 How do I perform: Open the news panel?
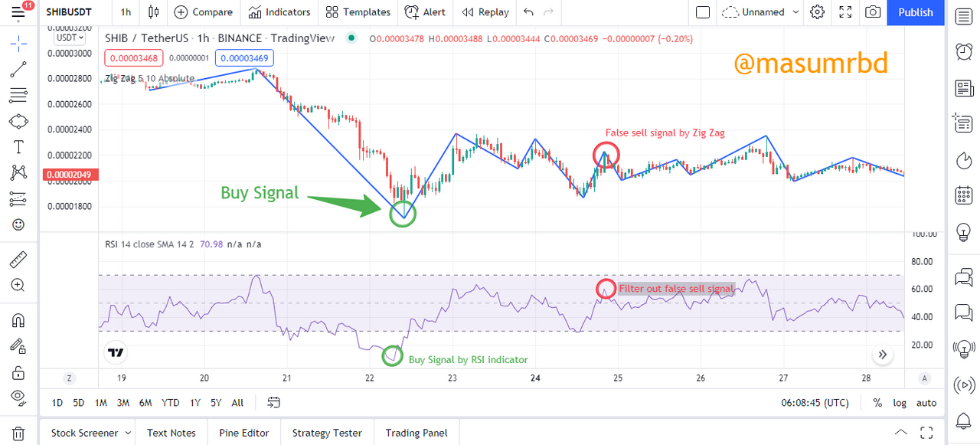coord(965,88)
